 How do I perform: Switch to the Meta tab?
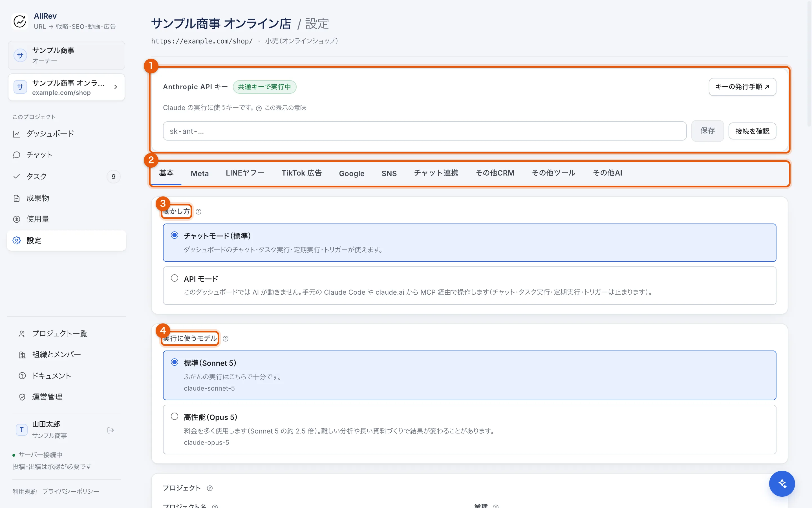coord(200,173)
